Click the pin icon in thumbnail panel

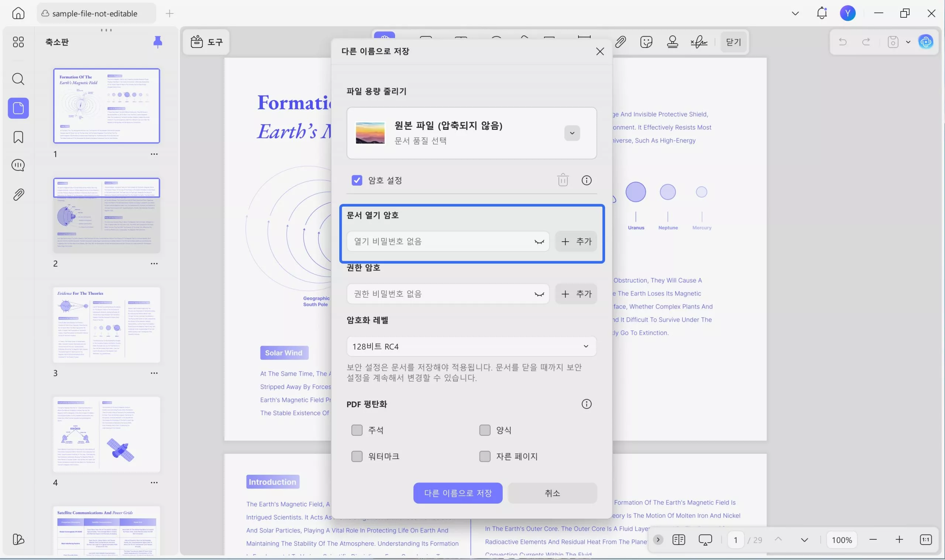[x=157, y=42]
